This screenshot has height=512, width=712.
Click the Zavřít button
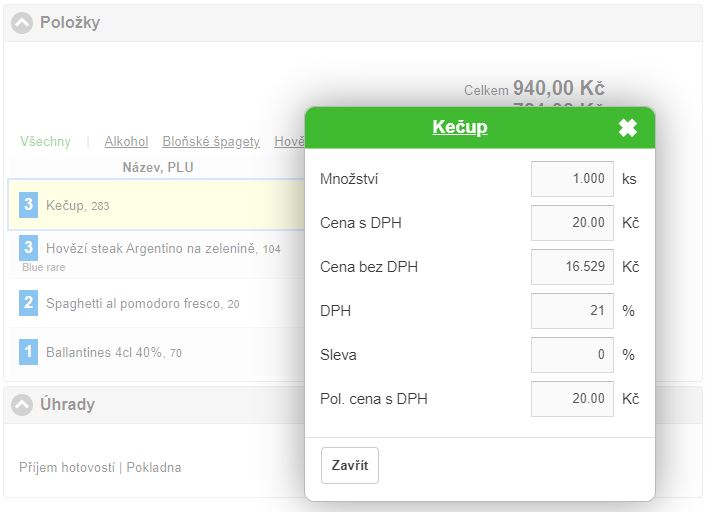[350, 466]
